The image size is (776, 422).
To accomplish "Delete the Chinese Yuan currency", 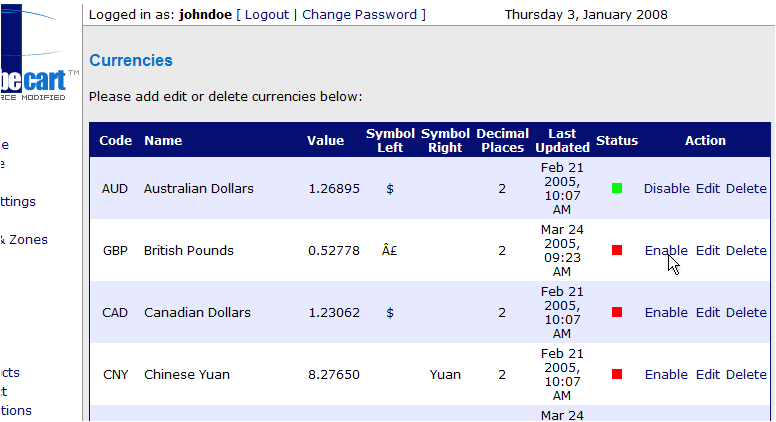I will coord(746,375).
